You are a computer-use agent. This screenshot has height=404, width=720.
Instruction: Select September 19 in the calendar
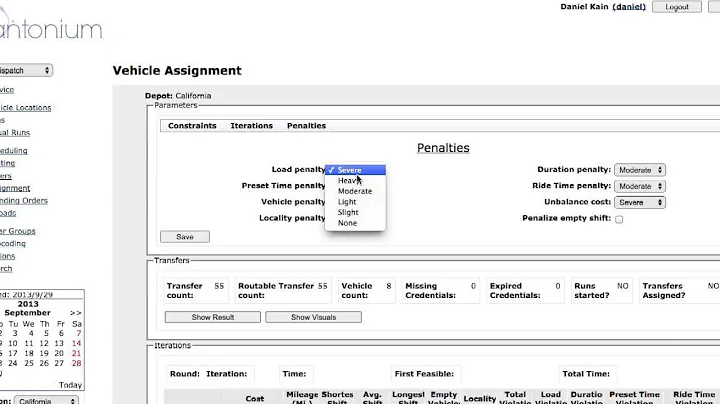[44, 353]
